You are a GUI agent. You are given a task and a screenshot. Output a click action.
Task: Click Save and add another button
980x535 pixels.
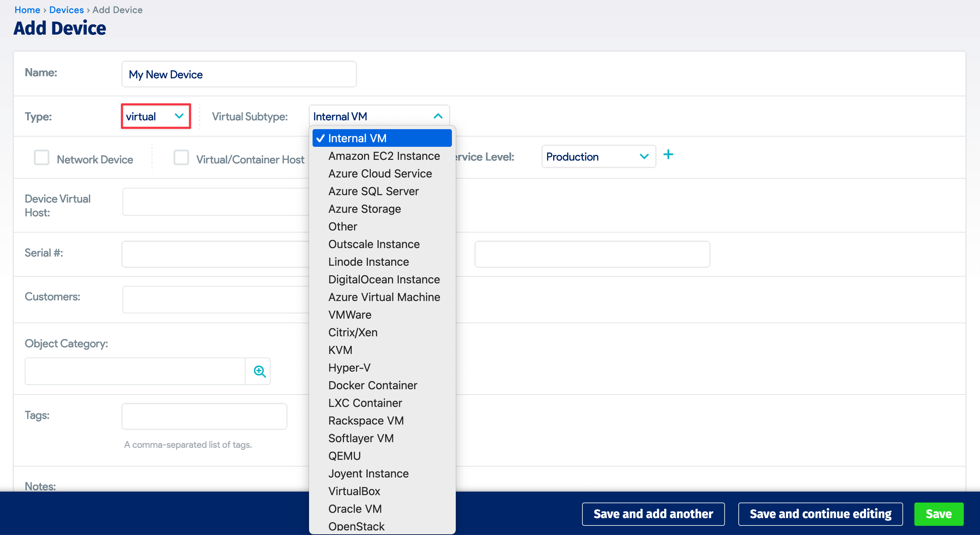(x=653, y=514)
